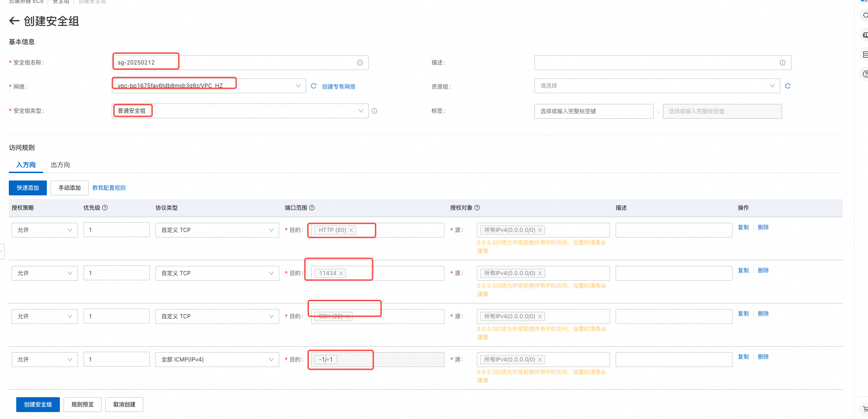This screenshot has height=419, width=868.
Task: Remove 所有IPv4 source tag in the ICMP row
Action: pos(540,360)
